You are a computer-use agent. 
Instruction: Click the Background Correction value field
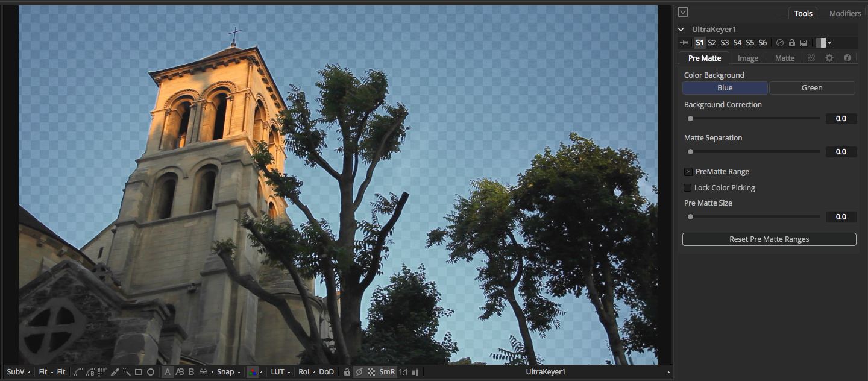click(x=841, y=118)
